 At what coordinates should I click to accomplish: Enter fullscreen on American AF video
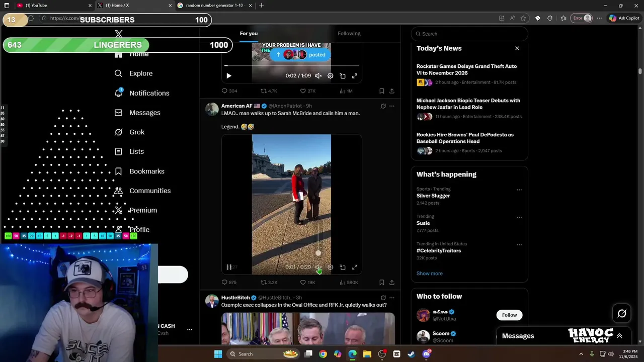click(x=355, y=267)
